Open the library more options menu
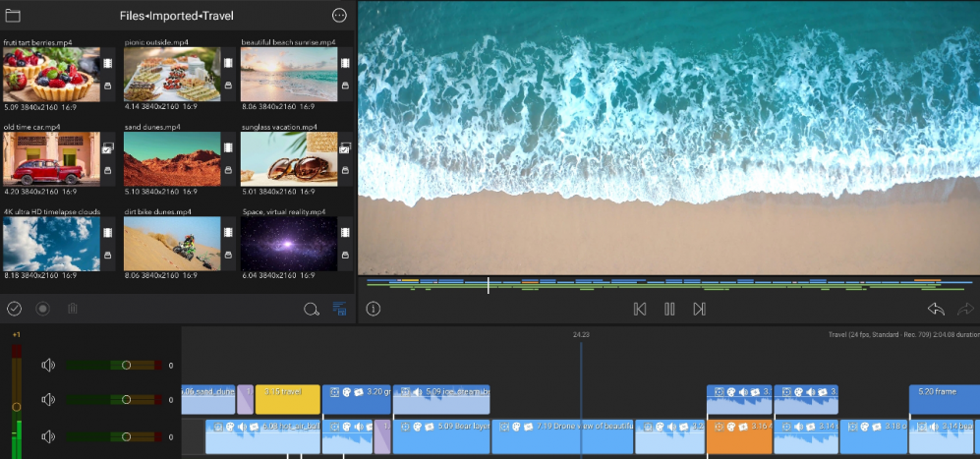The height and width of the screenshot is (459, 980). tap(339, 16)
